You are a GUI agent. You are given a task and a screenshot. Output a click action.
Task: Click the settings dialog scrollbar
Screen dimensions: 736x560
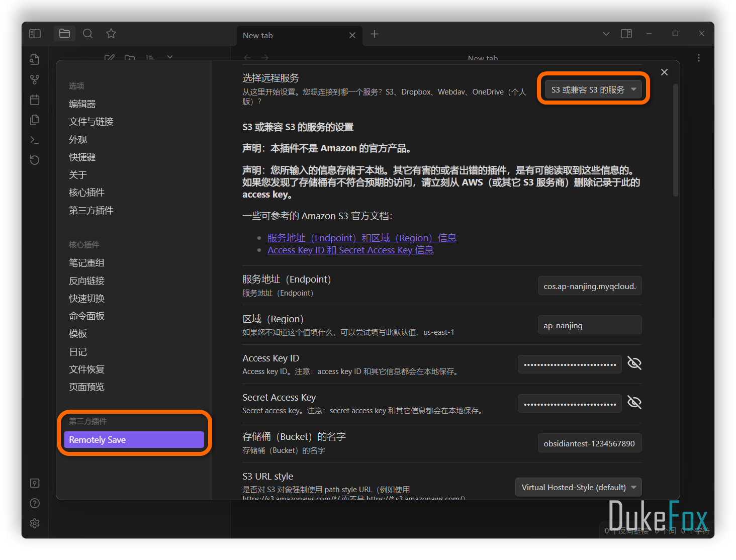(676, 141)
